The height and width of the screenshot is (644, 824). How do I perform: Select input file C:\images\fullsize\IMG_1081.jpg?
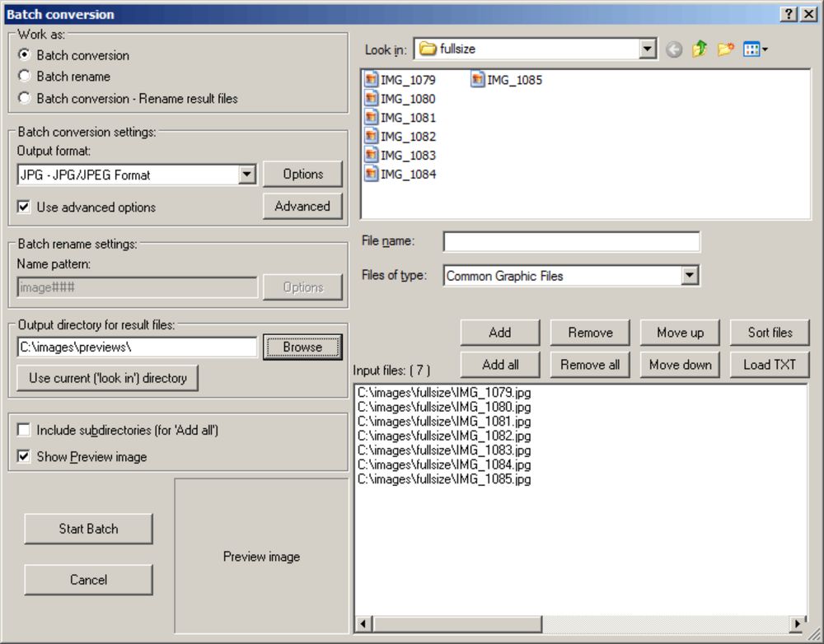[444, 422]
